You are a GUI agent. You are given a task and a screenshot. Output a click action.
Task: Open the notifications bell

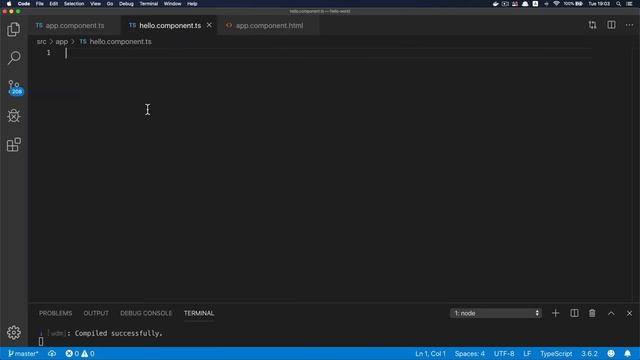click(x=628, y=353)
